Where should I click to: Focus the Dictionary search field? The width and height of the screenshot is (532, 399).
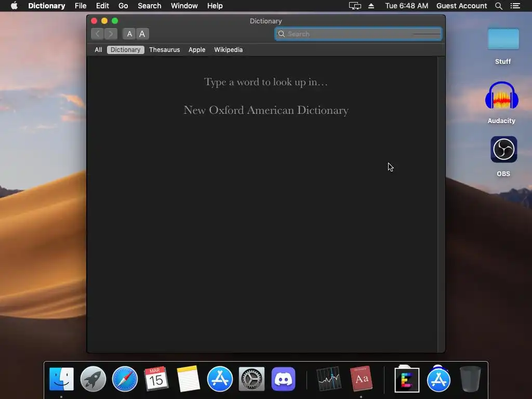[x=358, y=34]
